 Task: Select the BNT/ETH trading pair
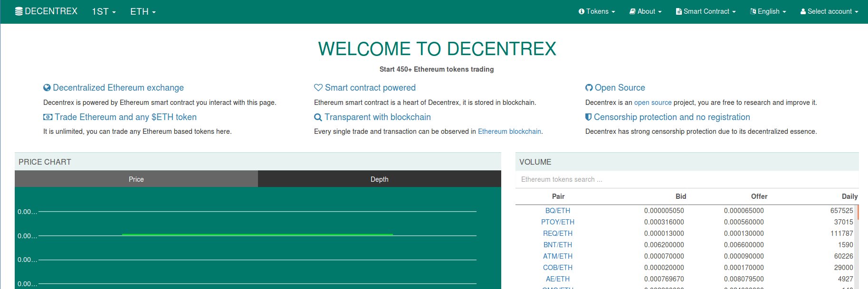click(558, 245)
